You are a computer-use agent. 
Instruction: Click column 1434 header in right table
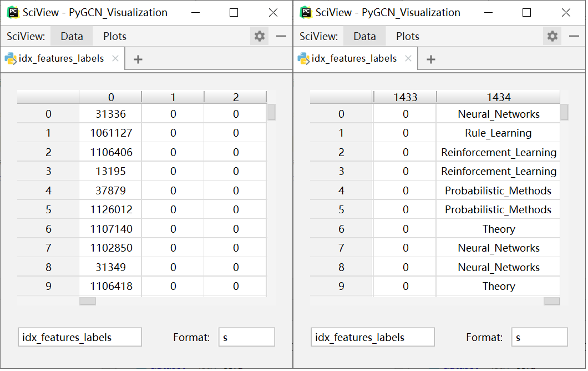[x=498, y=97]
